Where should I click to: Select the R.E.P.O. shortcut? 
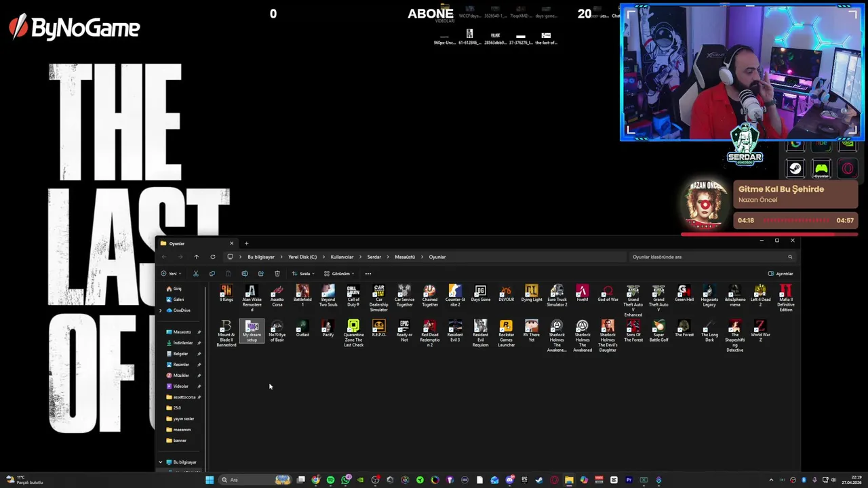[379, 329]
